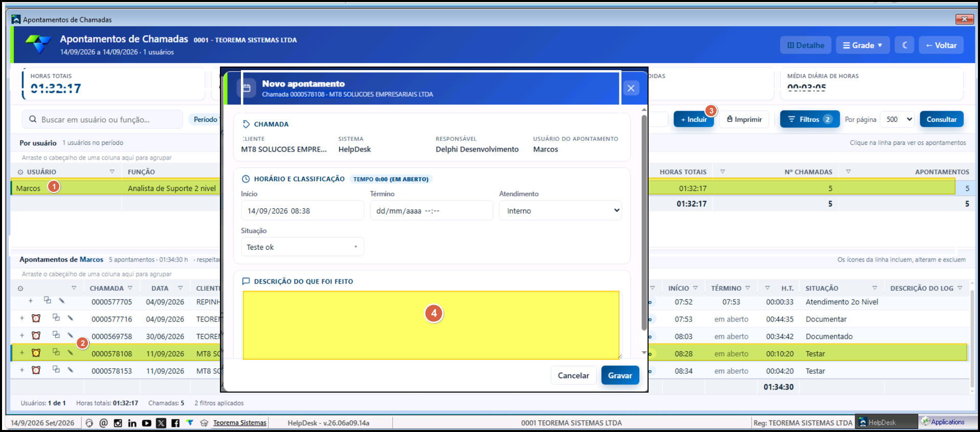Open the X (Twitter) icon in status bar
This screenshot has height=432, width=980.
pyautogui.click(x=161, y=423)
